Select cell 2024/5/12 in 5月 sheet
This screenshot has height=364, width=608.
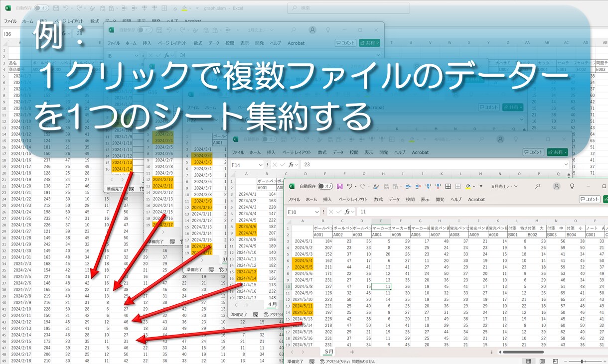pos(303,312)
